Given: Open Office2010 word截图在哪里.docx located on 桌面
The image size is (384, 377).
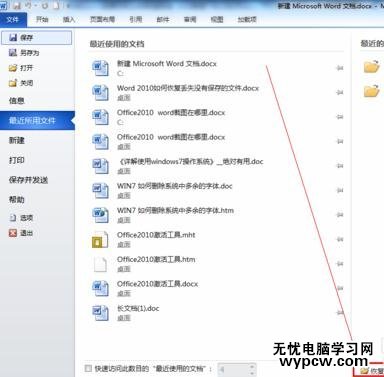Looking at the screenshot, I should tap(216, 141).
